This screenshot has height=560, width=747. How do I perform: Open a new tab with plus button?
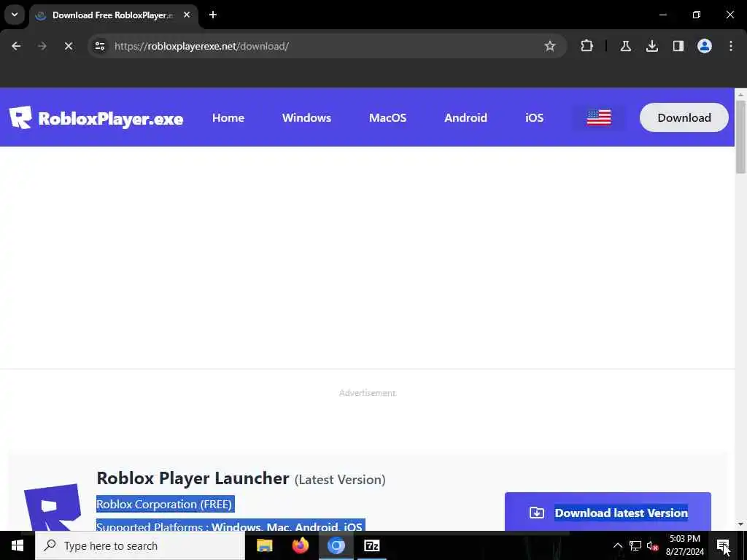tap(213, 15)
